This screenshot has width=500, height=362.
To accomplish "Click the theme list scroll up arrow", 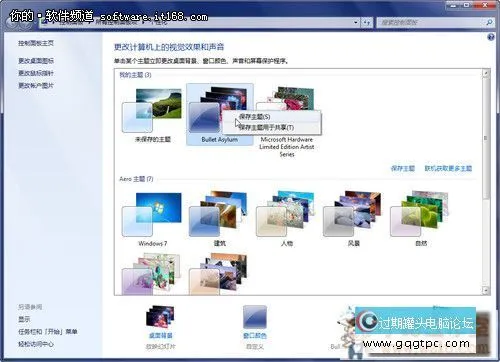I will coord(486,73).
